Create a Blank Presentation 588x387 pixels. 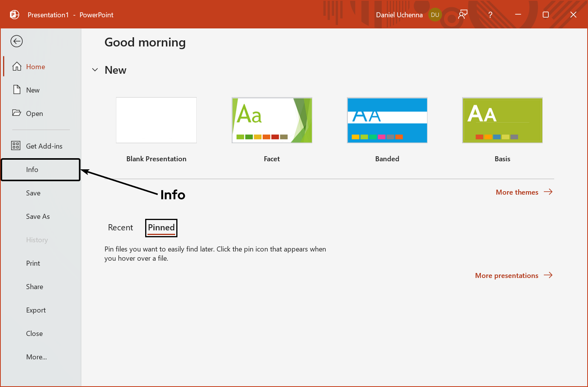pyautogui.click(x=156, y=120)
